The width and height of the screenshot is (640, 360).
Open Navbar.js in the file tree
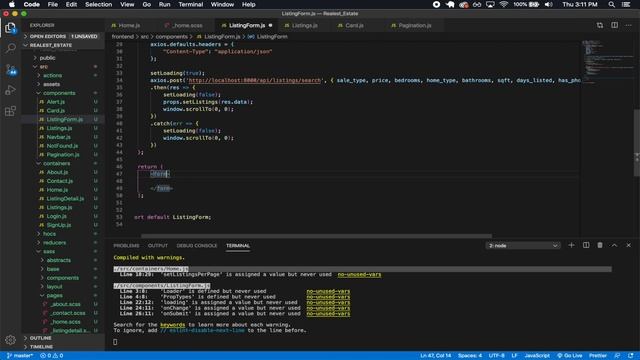pos(58,137)
